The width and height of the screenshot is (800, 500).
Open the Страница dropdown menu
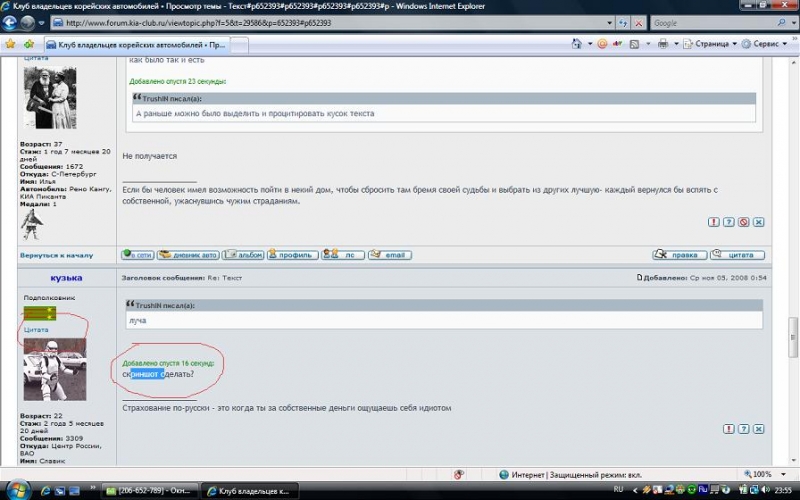[711, 45]
